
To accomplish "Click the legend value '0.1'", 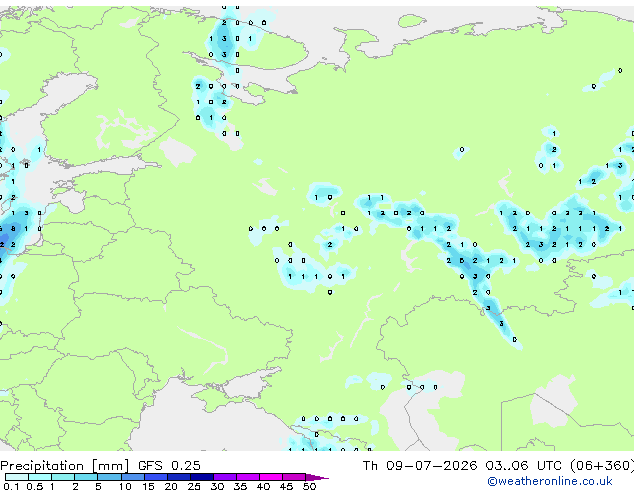I will [12, 486].
